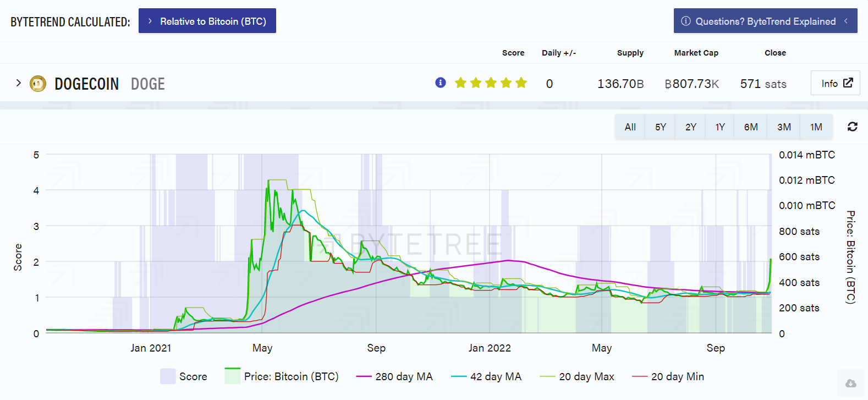This screenshot has width=868, height=400.
Task: Click the external link icon on Info
Action: point(848,83)
